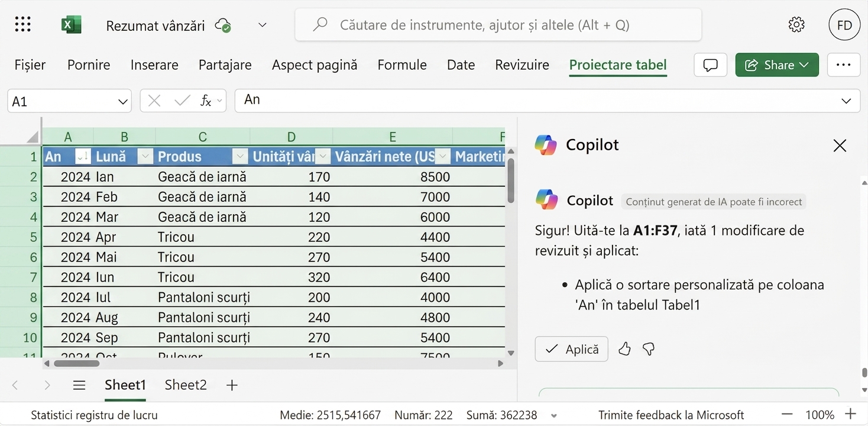Open the An column filter dropdown
The height and width of the screenshot is (426, 868).
tap(83, 157)
